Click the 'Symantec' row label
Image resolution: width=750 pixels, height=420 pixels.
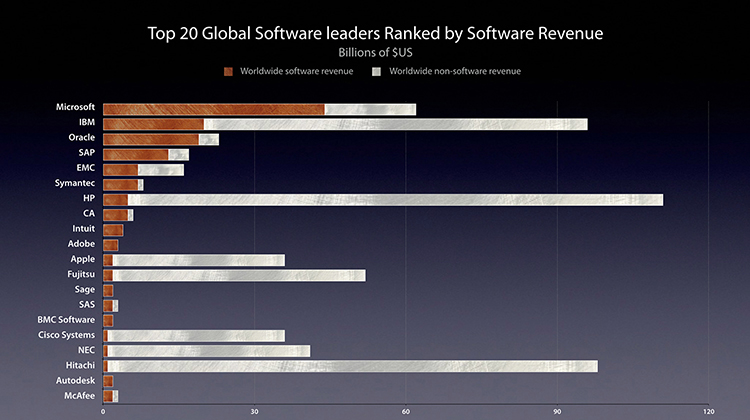(75, 183)
